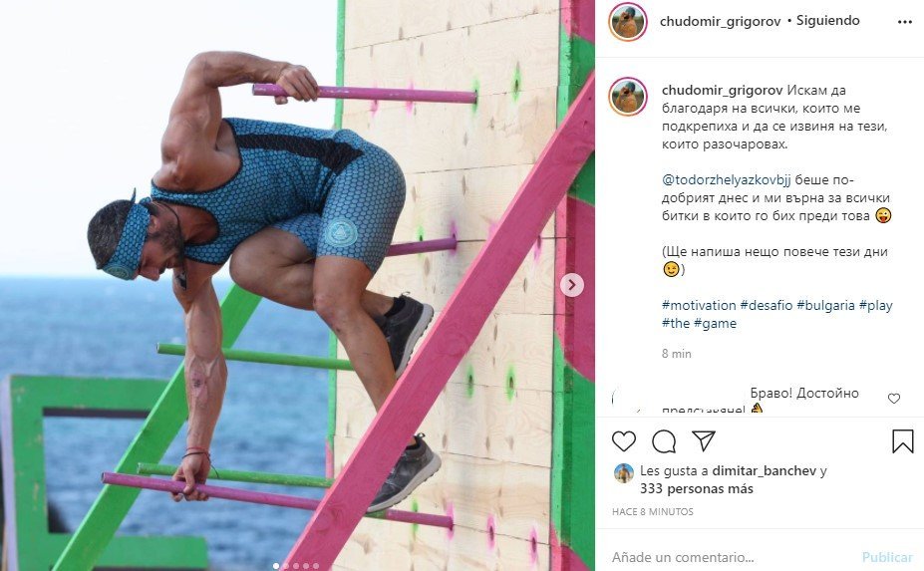Open header profile avatar of chudomir_grigorov

628,22
